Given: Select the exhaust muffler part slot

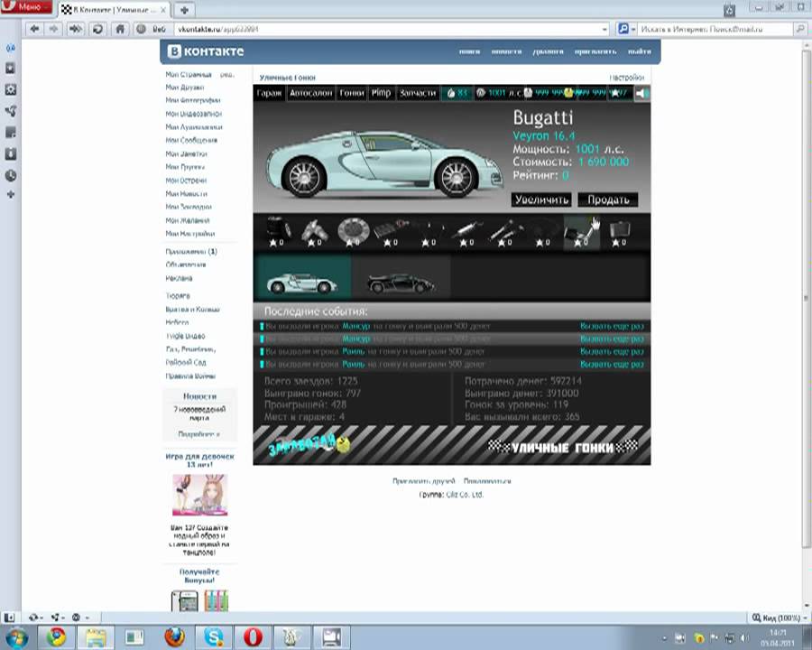Looking at the screenshot, I should click(467, 232).
